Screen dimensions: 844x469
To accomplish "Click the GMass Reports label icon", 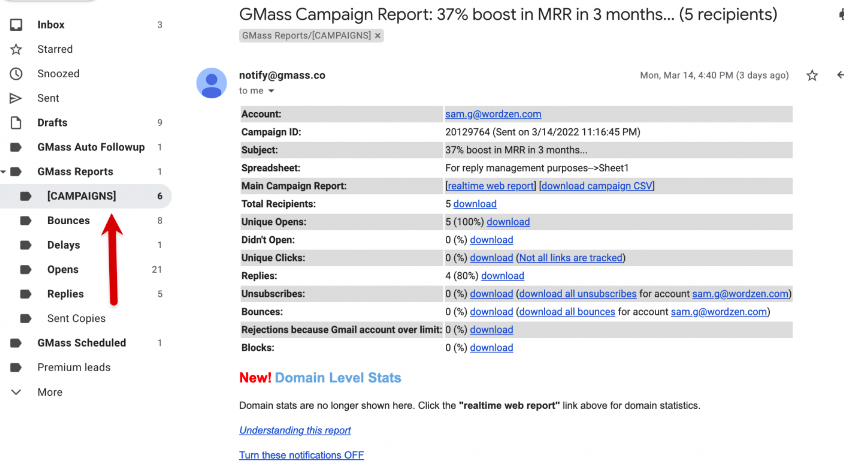I will [x=16, y=172].
